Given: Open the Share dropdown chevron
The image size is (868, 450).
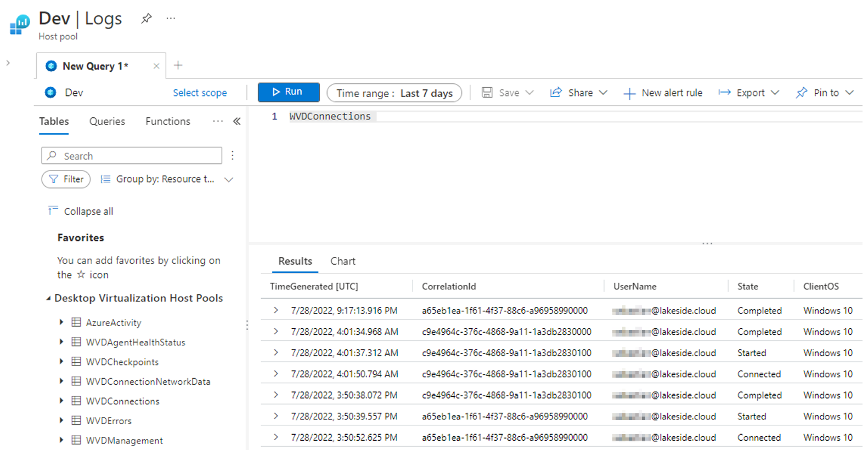Looking at the screenshot, I should pos(603,93).
